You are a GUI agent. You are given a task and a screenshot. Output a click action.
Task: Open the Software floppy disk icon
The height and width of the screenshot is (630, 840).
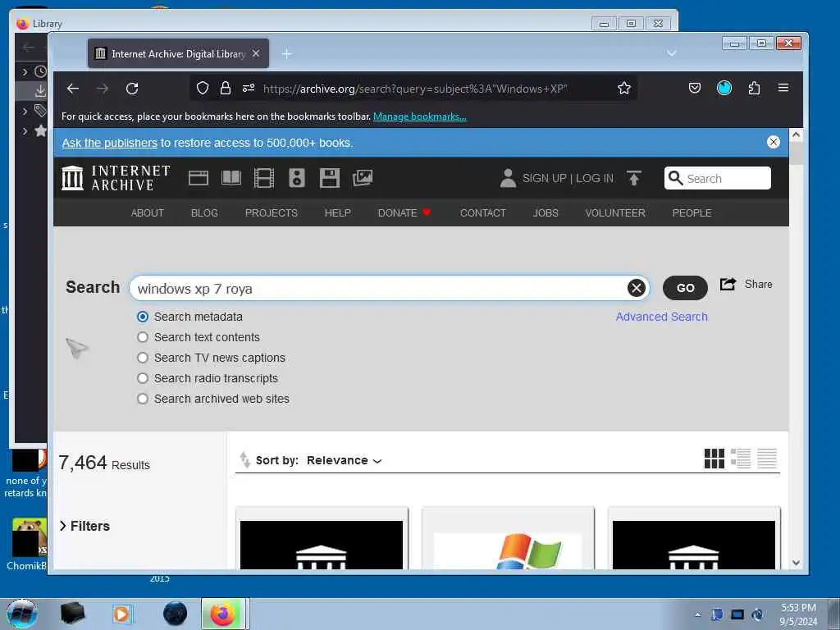pos(330,178)
